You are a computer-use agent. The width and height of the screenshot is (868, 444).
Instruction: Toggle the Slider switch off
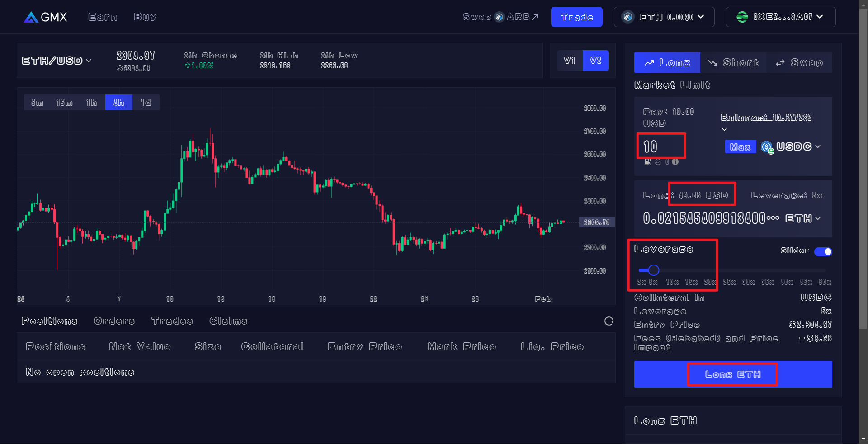coord(823,252)
